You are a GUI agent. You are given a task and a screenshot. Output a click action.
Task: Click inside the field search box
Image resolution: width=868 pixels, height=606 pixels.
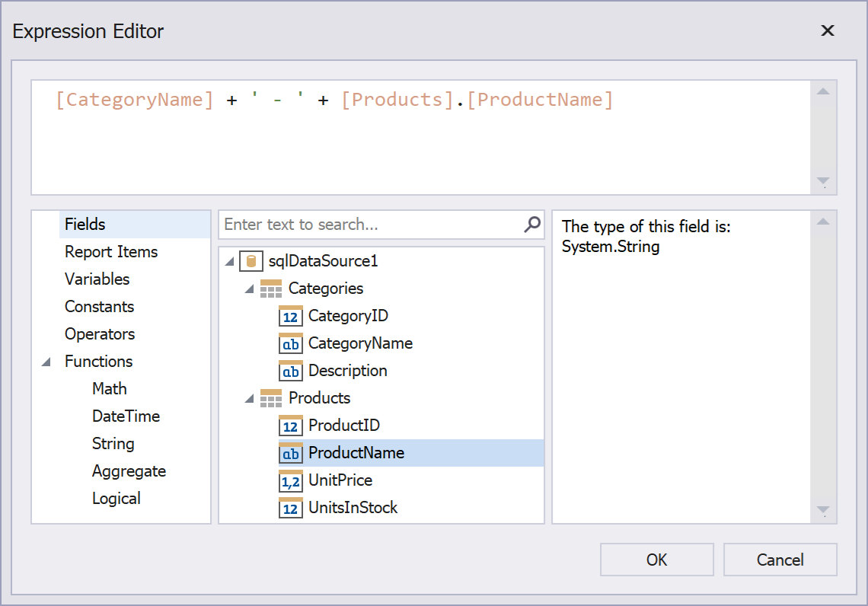point(369,225)
